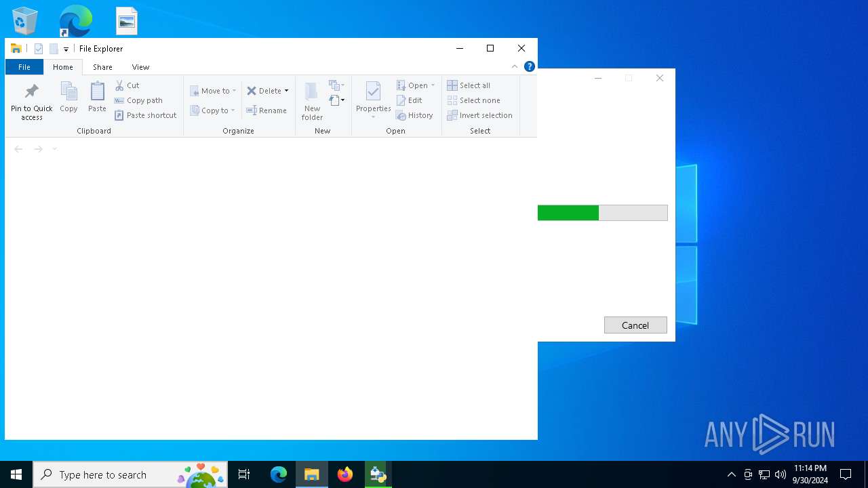The image size is (868, 488).
Task: Click Paste shortcut in the ribbon
Action: [145, 115]
